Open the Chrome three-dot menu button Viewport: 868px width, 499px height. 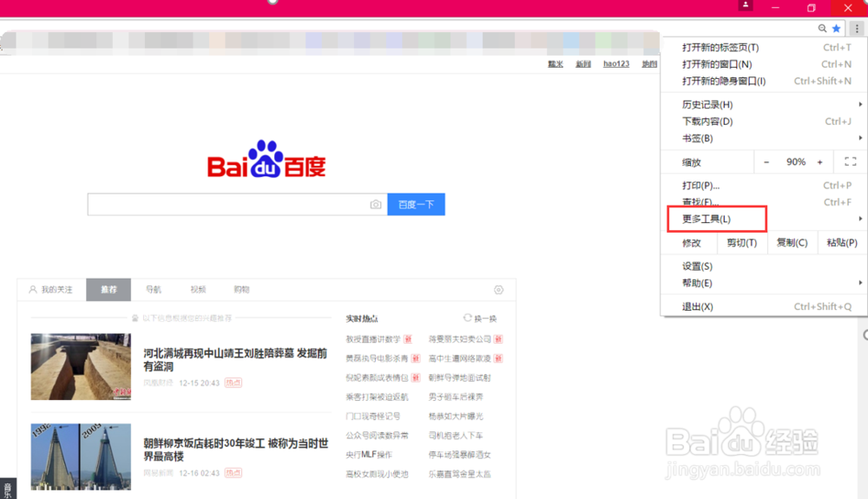tap(857, 29)
